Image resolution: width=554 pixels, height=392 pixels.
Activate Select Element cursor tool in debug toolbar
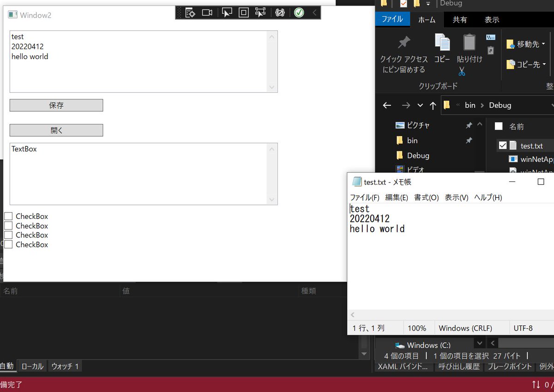(x=227, y=12)
